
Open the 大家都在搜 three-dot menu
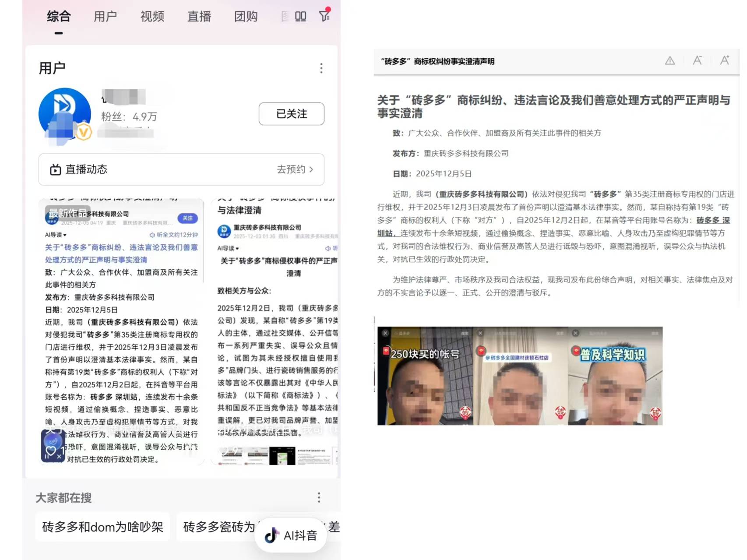point(319,497)
